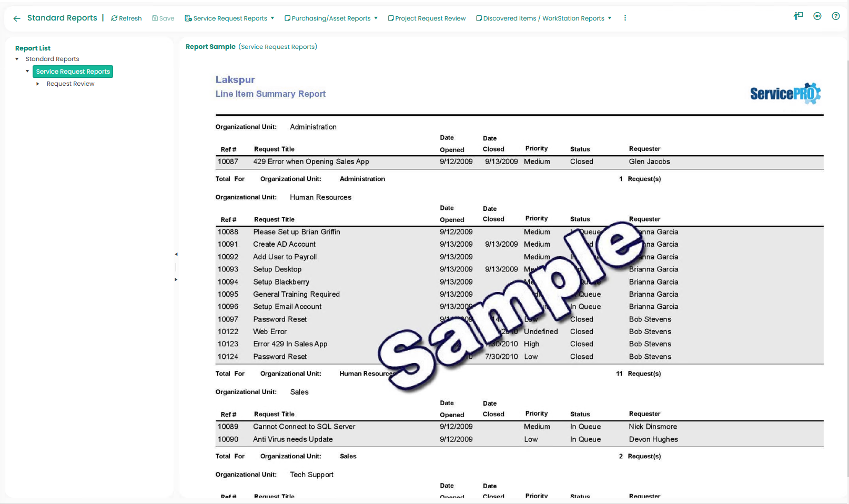
Task: Click the help question mark icon
Action: (x=835, y=16)
